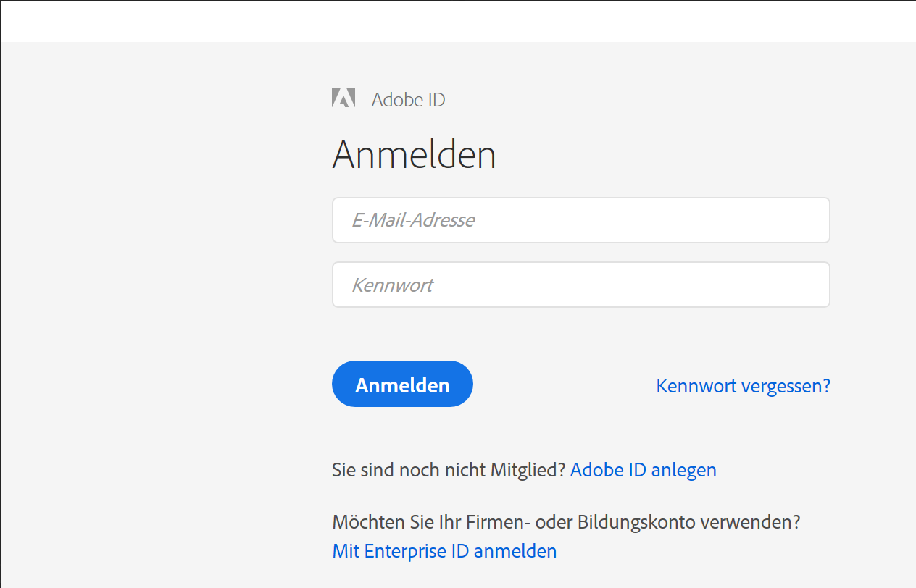Click the Sie sind noch nicht Mitglied? text
The width and height of the screenshot is (916, 588).
[x=448, y=470]
